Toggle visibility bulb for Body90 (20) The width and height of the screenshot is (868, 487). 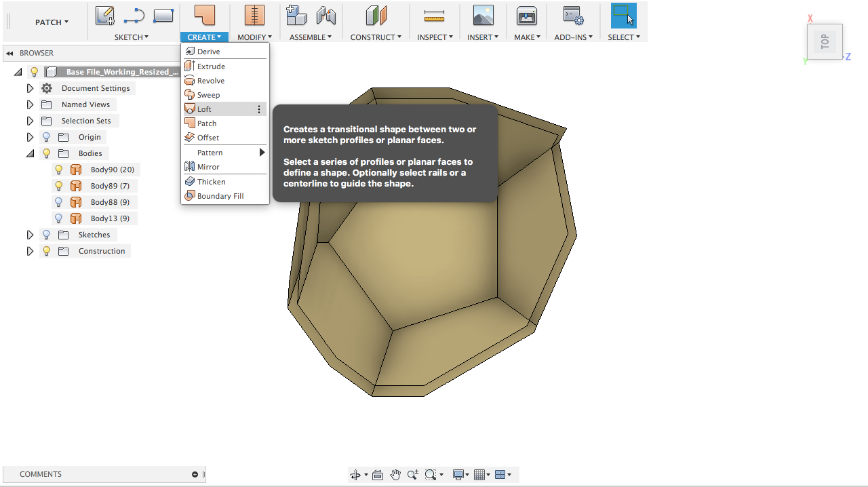59,170
